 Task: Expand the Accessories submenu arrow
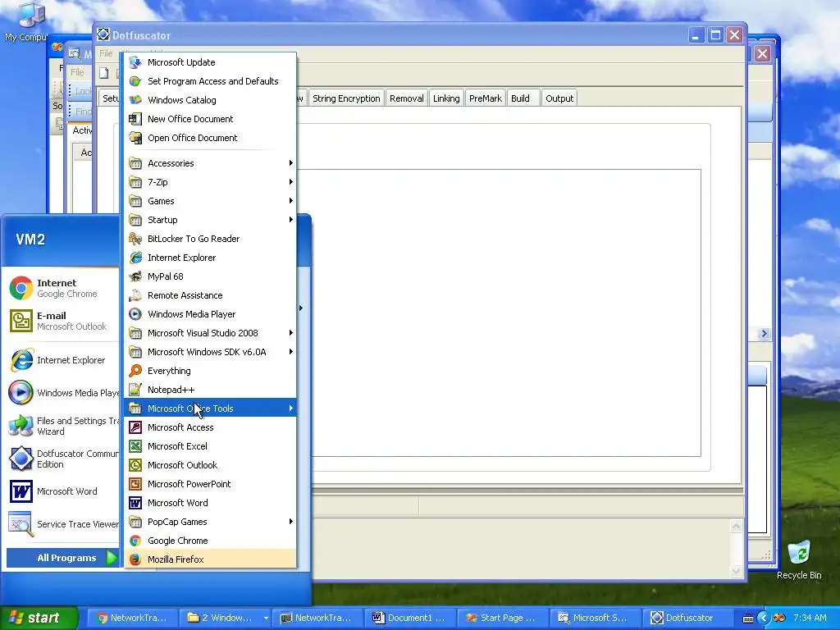click(x=291, y=163)
